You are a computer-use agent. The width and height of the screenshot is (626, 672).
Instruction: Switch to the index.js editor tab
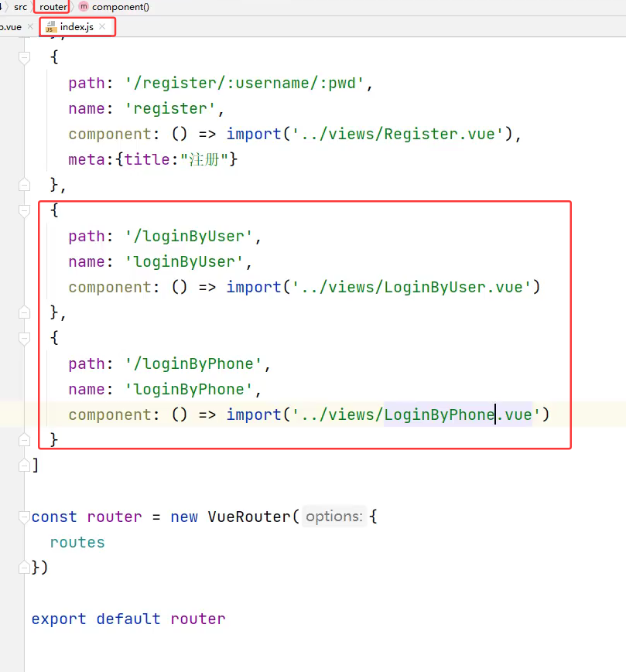77,26
